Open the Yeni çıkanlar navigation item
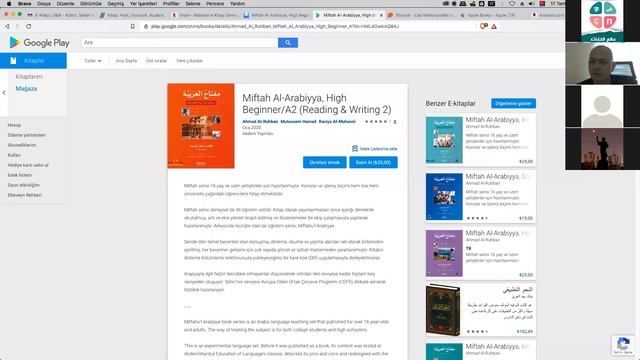Screen dimensions: 640x360 pos(189,61)
